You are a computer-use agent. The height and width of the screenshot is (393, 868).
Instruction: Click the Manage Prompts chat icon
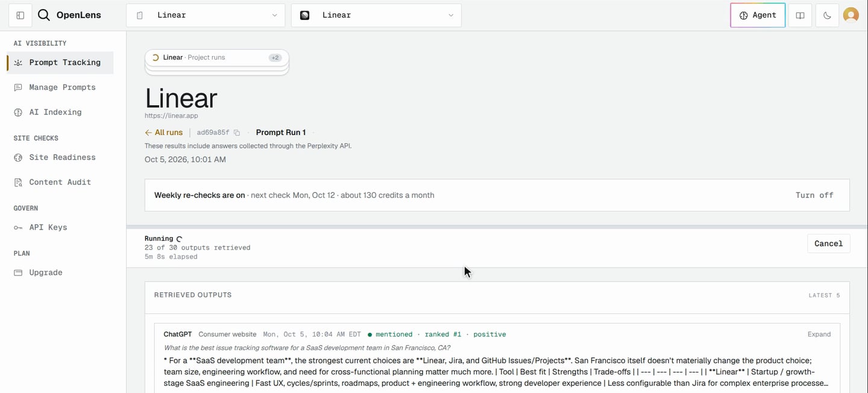tap(18, 87)
